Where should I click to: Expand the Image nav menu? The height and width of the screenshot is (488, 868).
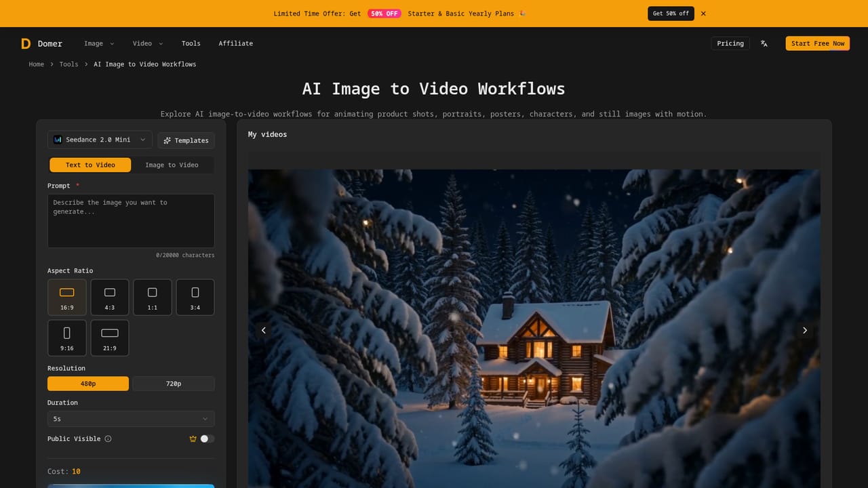pos(99,43)
